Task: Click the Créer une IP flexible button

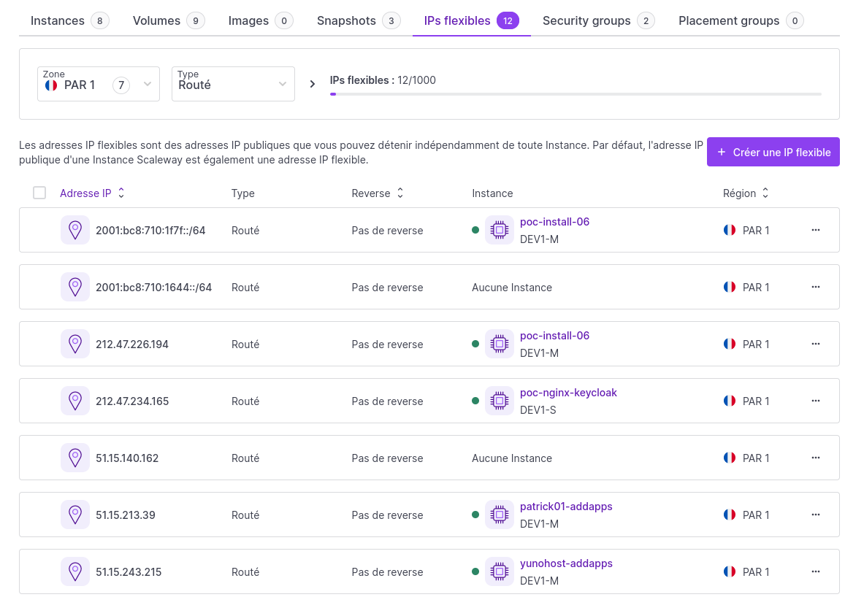Action: pos(773,152)
